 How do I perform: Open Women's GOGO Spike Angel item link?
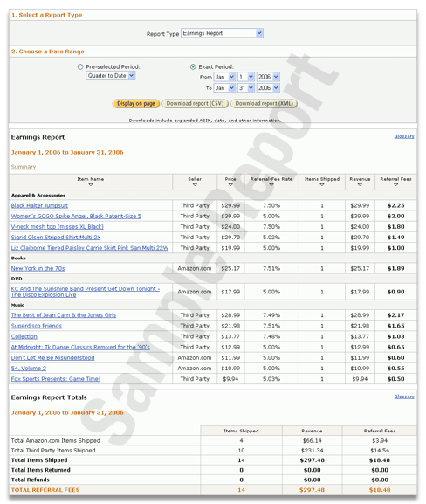[76, 216]
